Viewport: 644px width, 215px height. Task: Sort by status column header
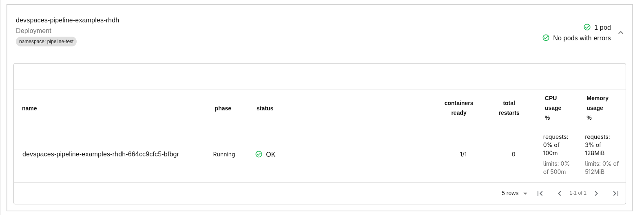[x=265, y=108]
